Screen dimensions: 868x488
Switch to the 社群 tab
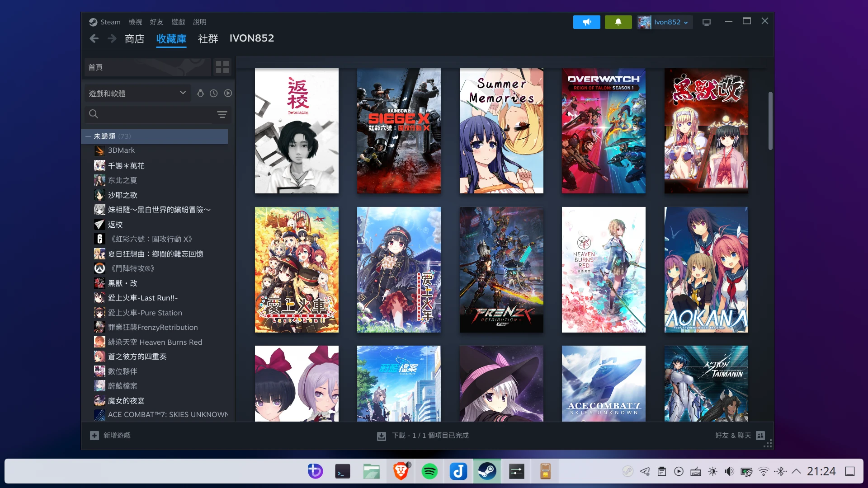point(208,39)
